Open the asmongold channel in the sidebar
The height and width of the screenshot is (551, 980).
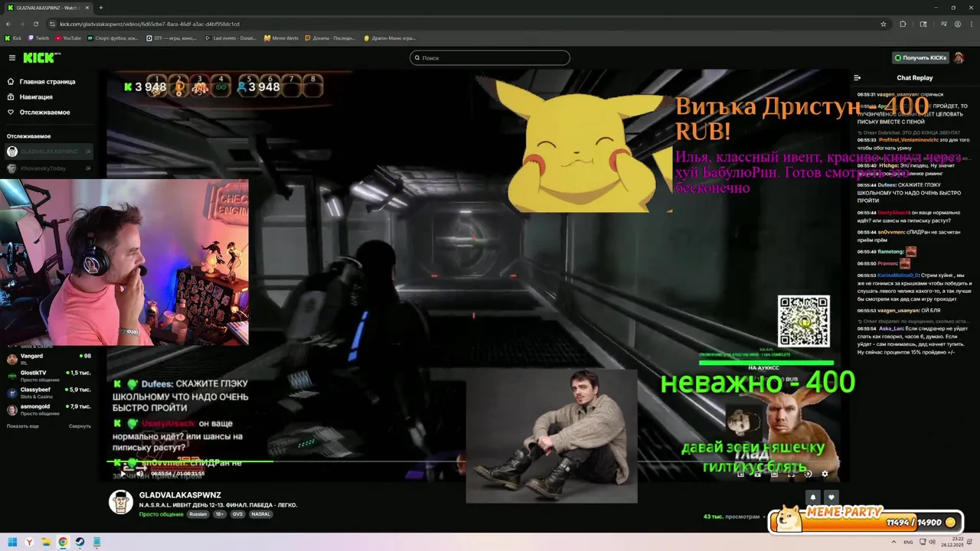pyautogui.click(x=49, y=409)
